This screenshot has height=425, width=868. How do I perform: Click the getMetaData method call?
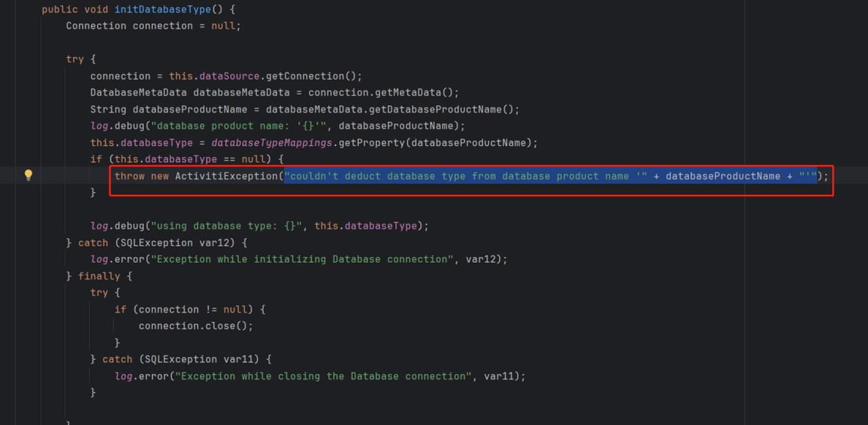point(407,92)
